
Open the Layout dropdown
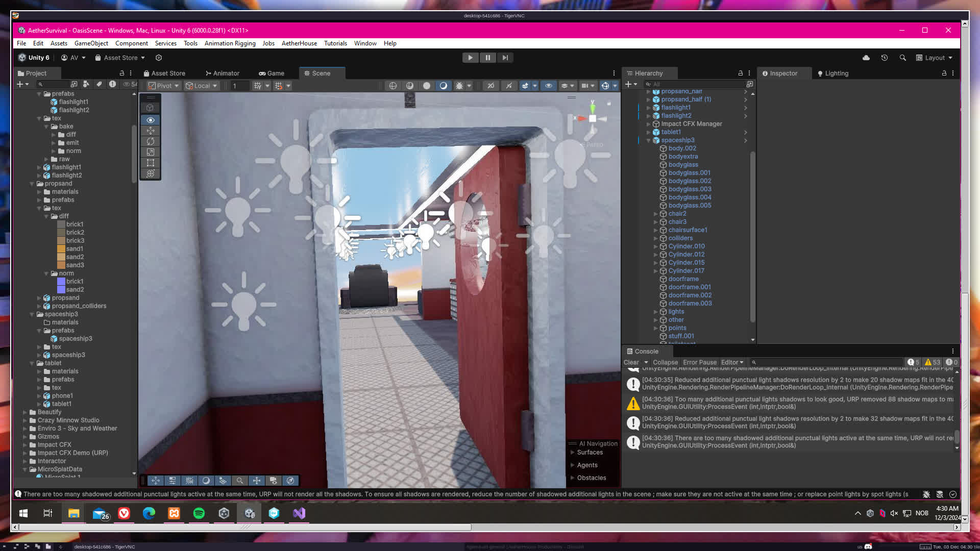pos(935,58)
